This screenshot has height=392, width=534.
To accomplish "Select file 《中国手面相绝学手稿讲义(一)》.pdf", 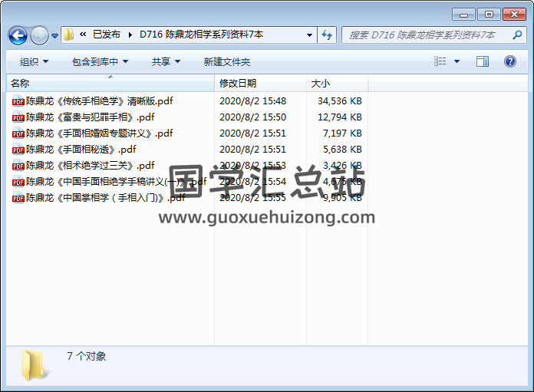I will click(116, 182).
